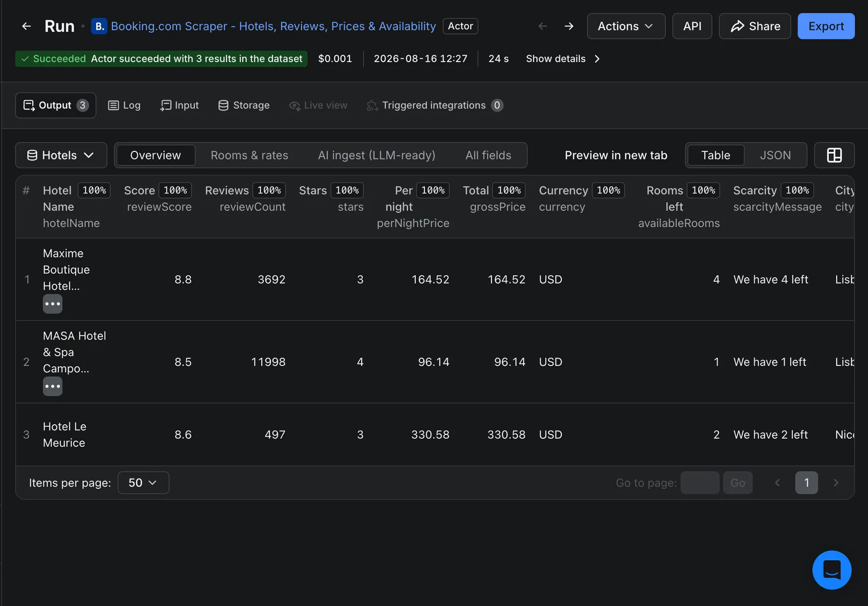
Task: Open the chat support bubble
Action: click(832, 570)
